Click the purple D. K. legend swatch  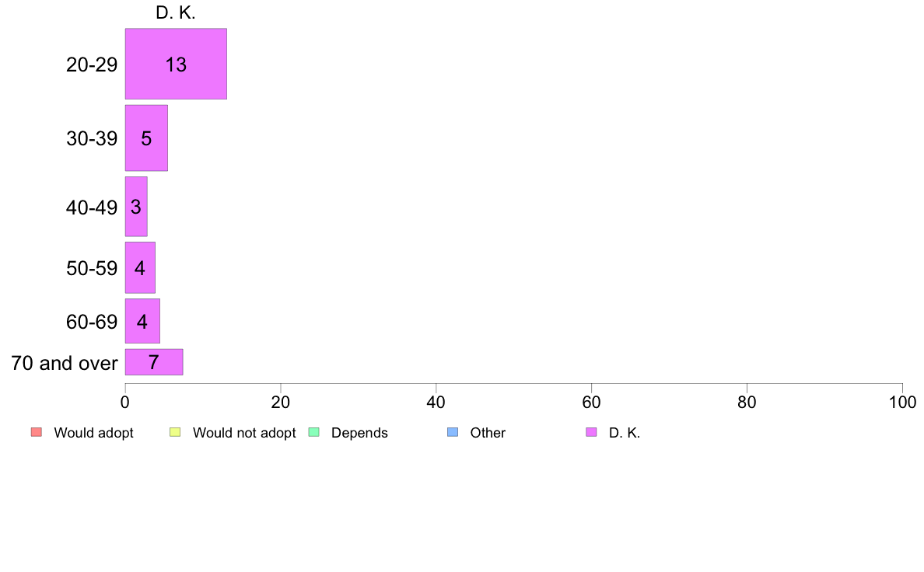(x=592, y=432)
